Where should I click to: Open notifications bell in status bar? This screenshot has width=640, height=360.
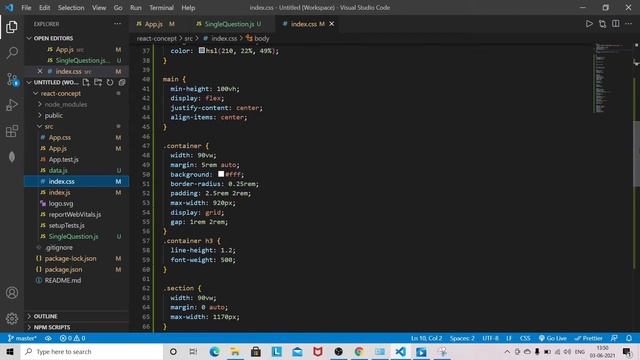click(629, 338)
